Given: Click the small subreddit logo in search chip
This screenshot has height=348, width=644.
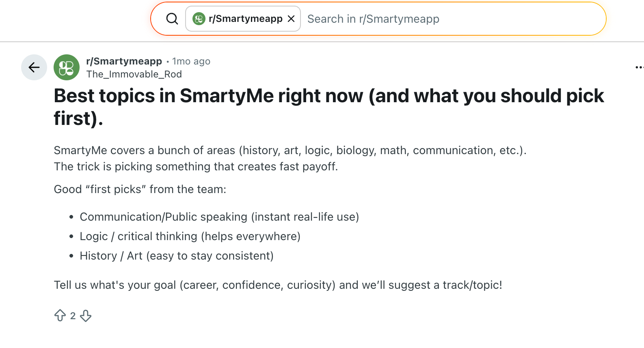Looking at the screenshot, I should pyautogui.click(x=199, y=19).
